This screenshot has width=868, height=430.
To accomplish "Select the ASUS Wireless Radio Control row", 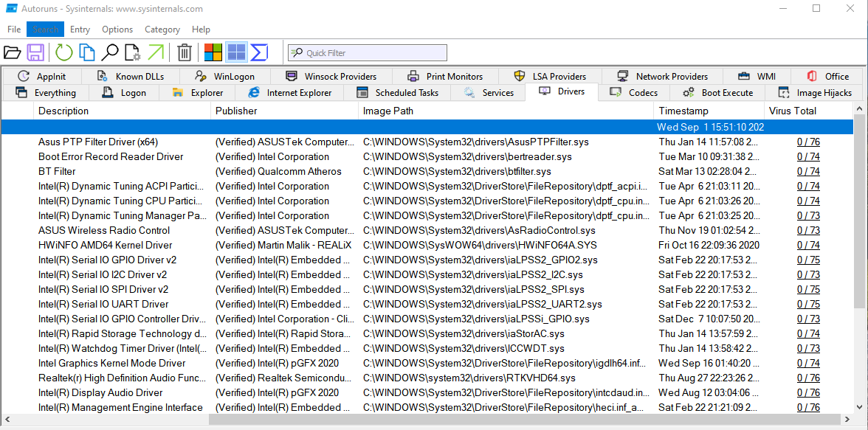I will click(x=427, y=230).
